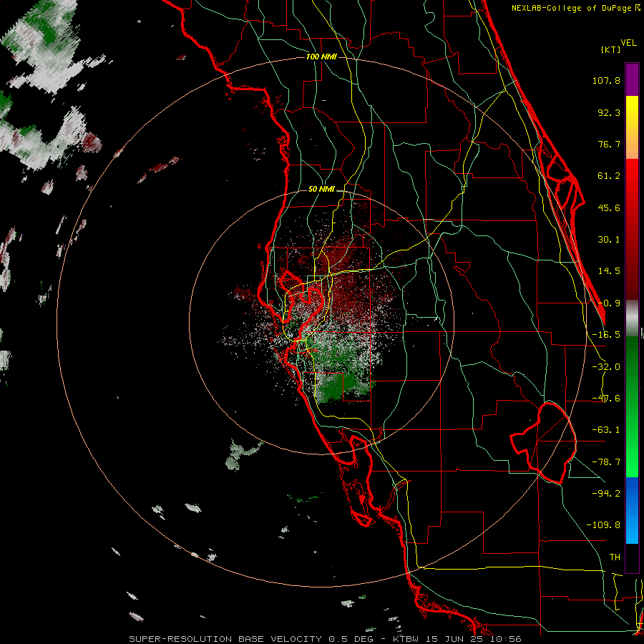Click the VEL legend title

(628, 42)
